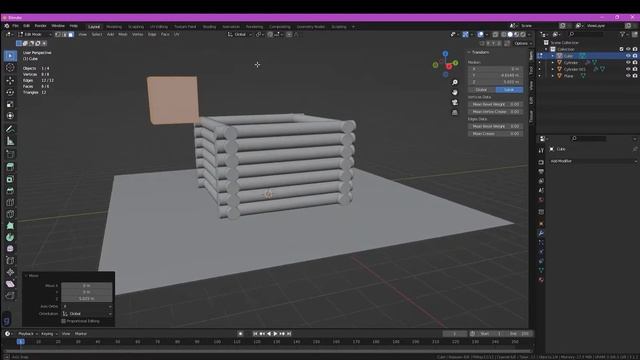Select the Poly Build tool
The image size is (640, 360).
10,226
